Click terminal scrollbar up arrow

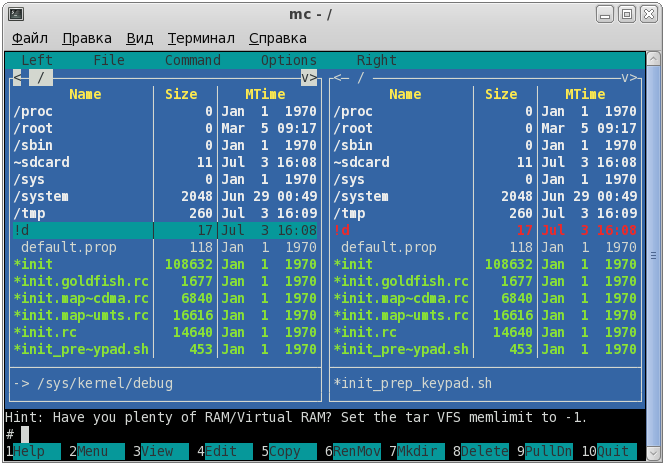click(654, 58)
